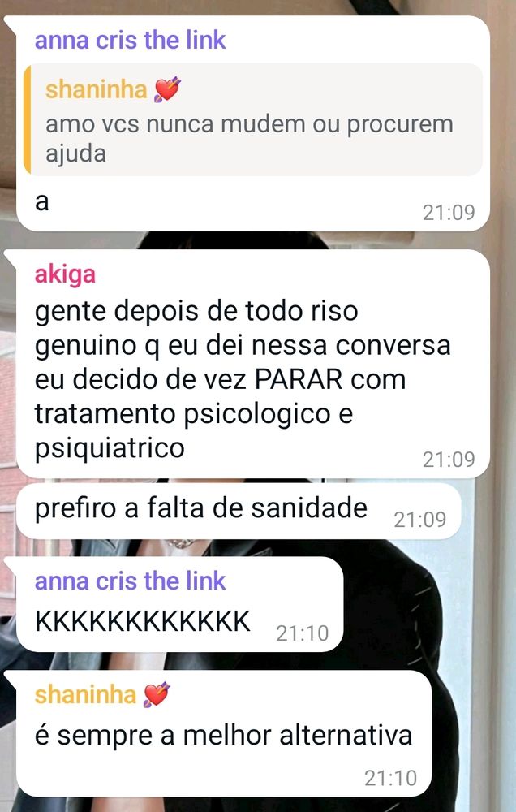Tap the word PARAR in akiga's message

click(299, 379)
